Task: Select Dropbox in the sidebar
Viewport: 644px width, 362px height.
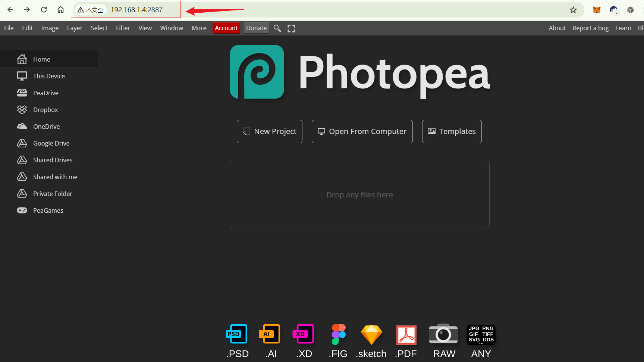Action: (x=49, y=109)
